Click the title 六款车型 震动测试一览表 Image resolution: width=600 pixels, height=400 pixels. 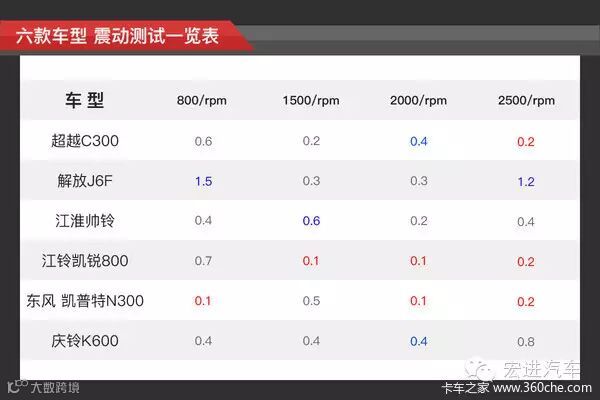[117, 36]
